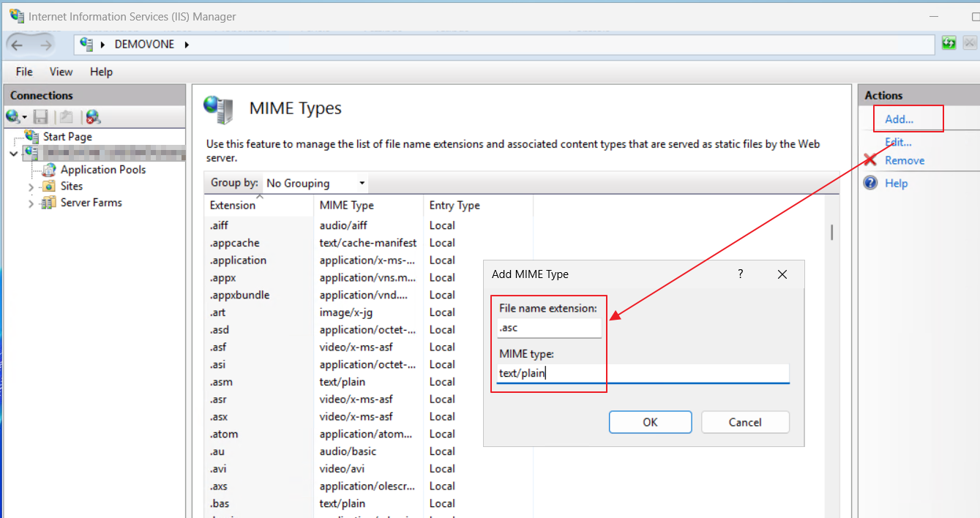Viewport: 980px width, 518px height.
Task: Collapse the blurred server node in Connections
Action: (14, 153)
